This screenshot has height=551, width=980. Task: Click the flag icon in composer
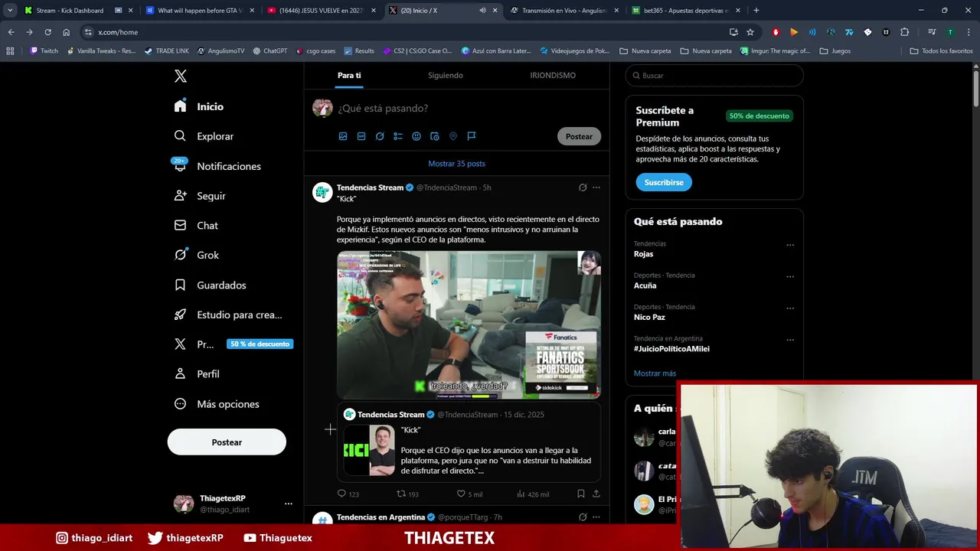click(x=472, y=136)
